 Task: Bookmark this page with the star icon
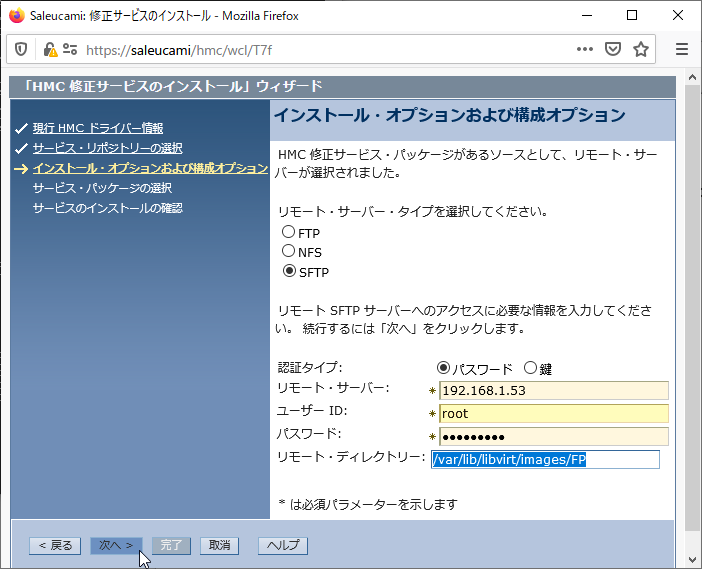(640, 49)
